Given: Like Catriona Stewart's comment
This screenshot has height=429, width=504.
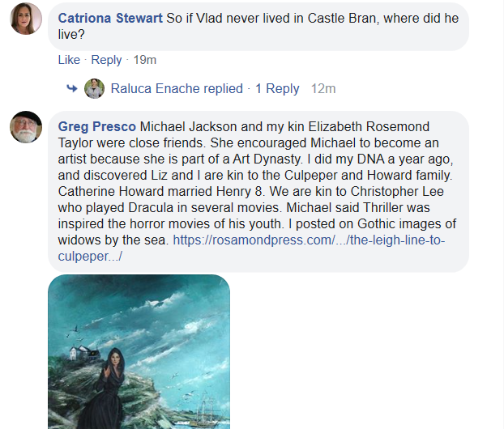Looking at the screenshot, I should pyautogui.click(x=69, y=60).
